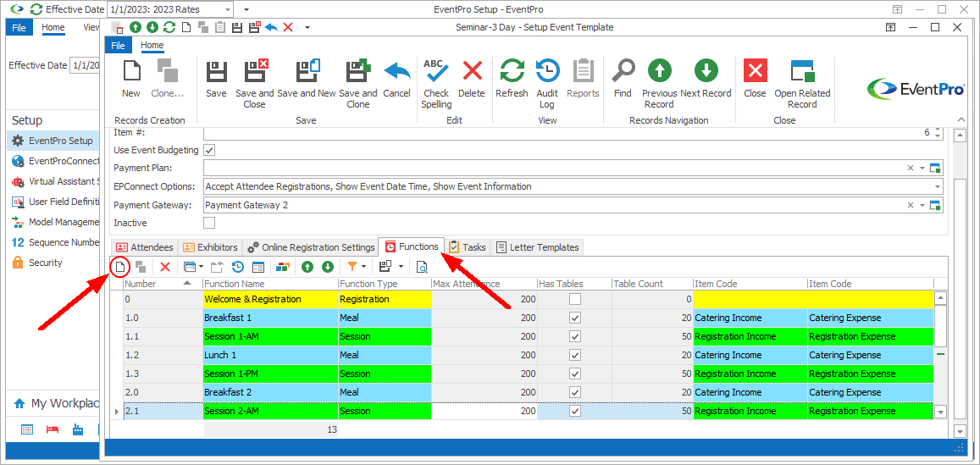
Task: Click green move-up arrow in Functions toolbar
Action: pyautogui.click(x=307, y=267)
